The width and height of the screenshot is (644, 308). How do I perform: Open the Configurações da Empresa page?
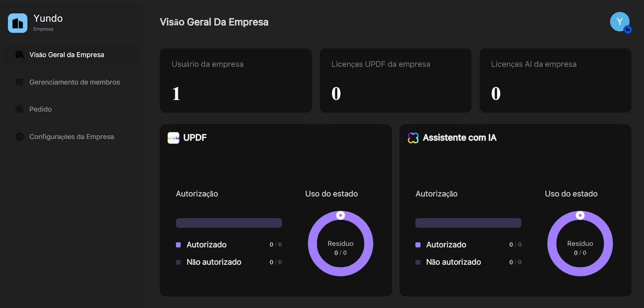(71, 137)
